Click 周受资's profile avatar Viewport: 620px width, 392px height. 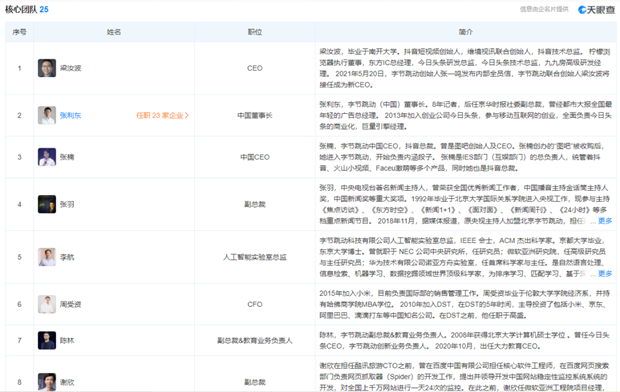point(47,304)
